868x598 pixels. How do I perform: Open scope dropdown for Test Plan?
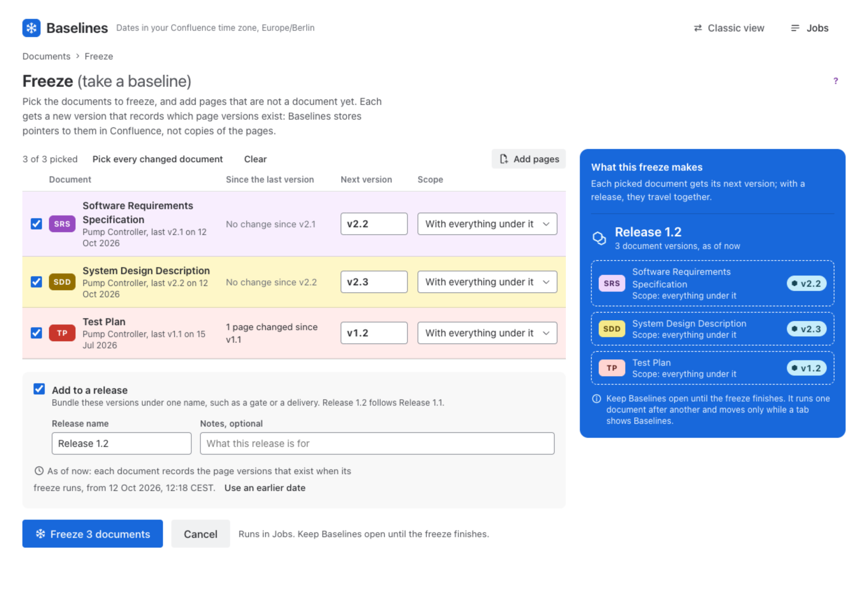pos(487,333)
